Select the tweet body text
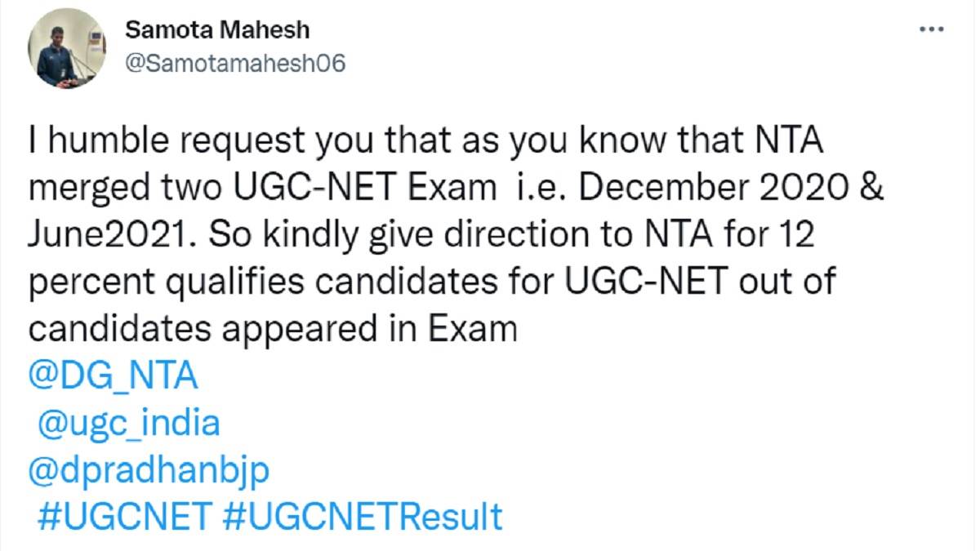 408,233
